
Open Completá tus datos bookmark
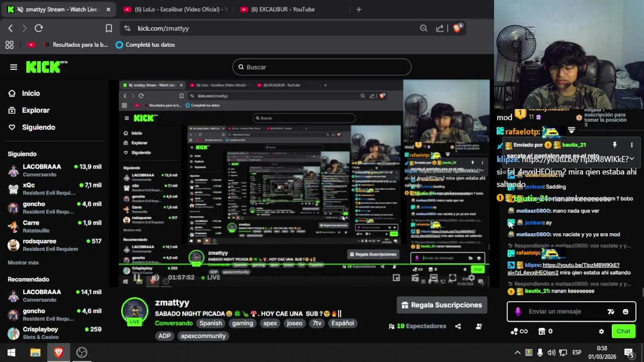(x=145, y=45)
